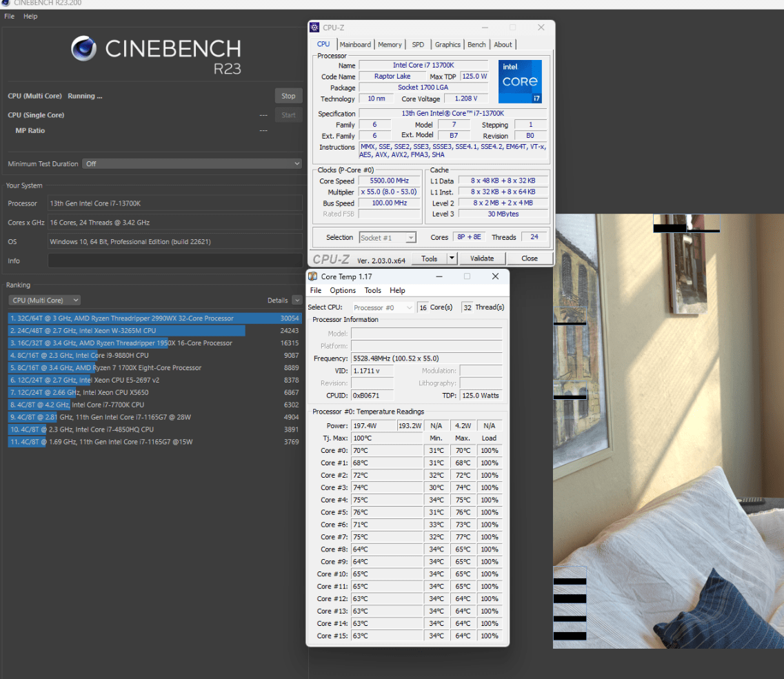Select the Xeon X5650 ranking row
This screenshot has width=784, height=679.
[x=154, y=392]
